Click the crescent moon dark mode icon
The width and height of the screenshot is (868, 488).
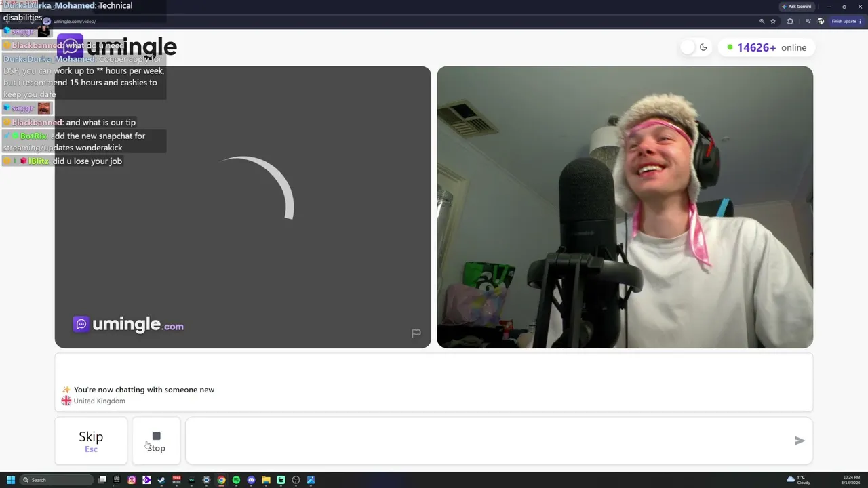point(703,47)
